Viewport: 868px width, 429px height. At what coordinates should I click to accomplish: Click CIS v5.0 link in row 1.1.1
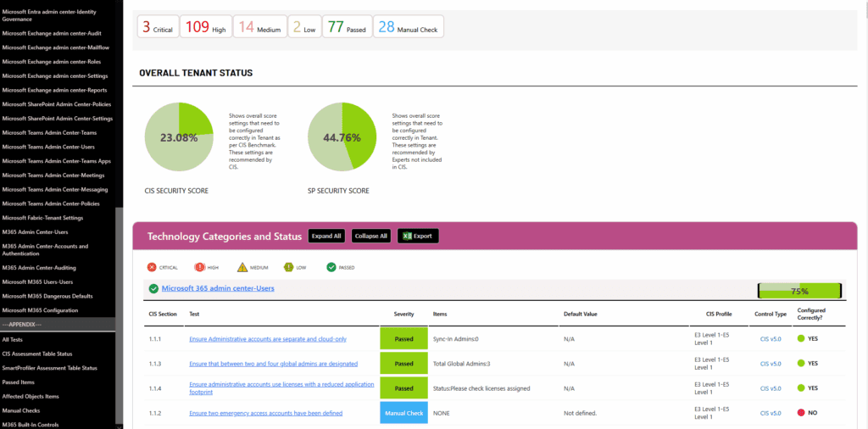coord(771,339)
